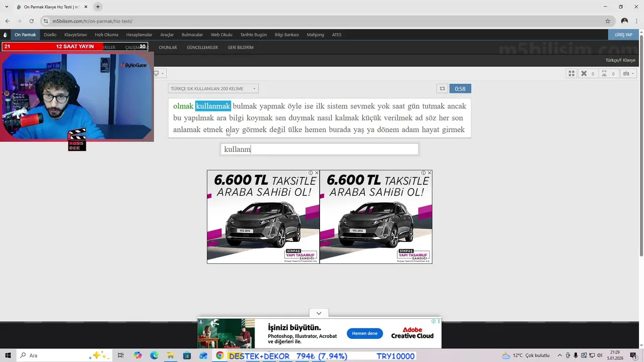644x362 pixels.
Task: Open the Hesaplamalar menu
Action: click(x=139, y=35)
